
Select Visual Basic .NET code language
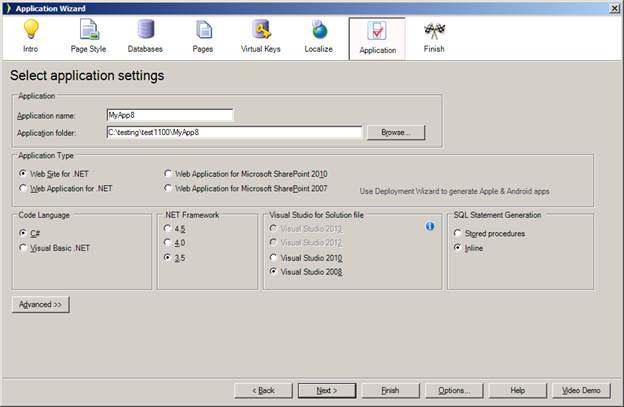tap(23, 247)
